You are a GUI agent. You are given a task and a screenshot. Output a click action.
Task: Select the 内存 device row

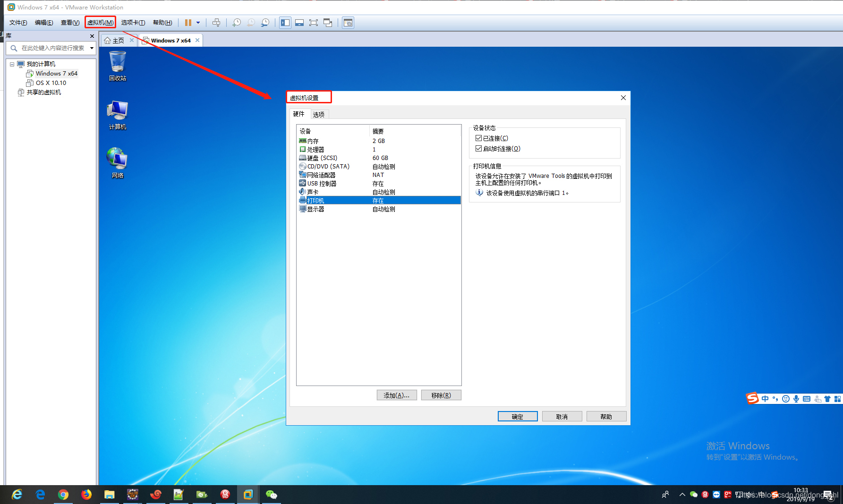(379, 141)
